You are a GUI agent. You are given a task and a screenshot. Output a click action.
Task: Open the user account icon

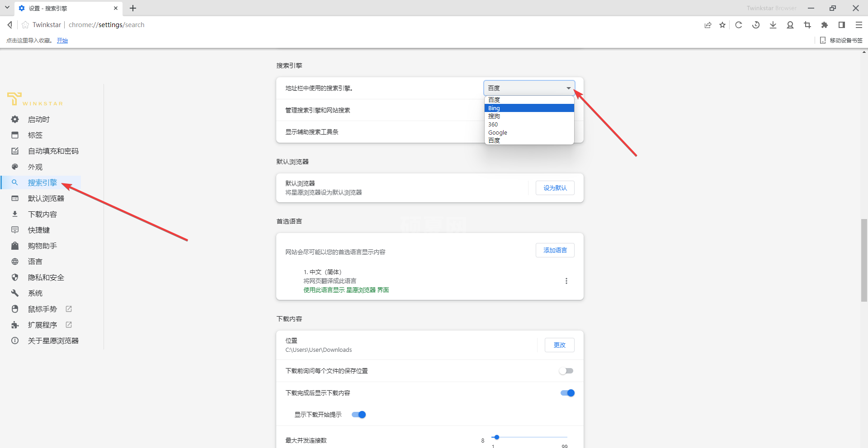pyautogui.click(x=790, y=25)
